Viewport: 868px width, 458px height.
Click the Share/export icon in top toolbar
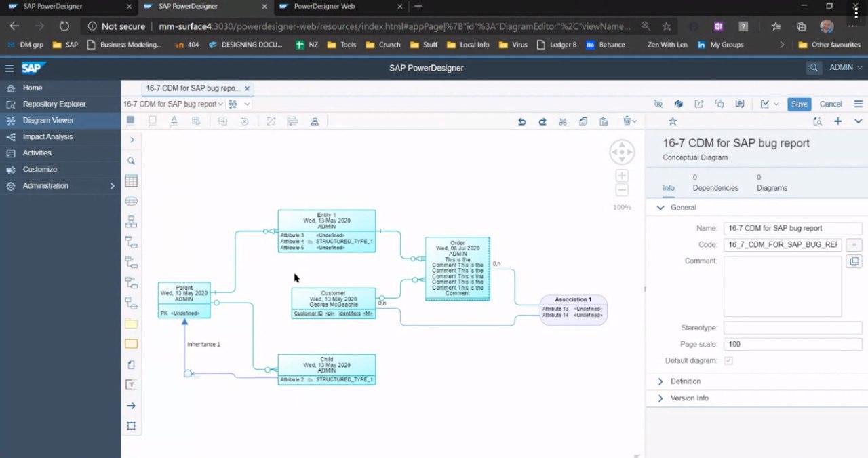pos(699,104)
